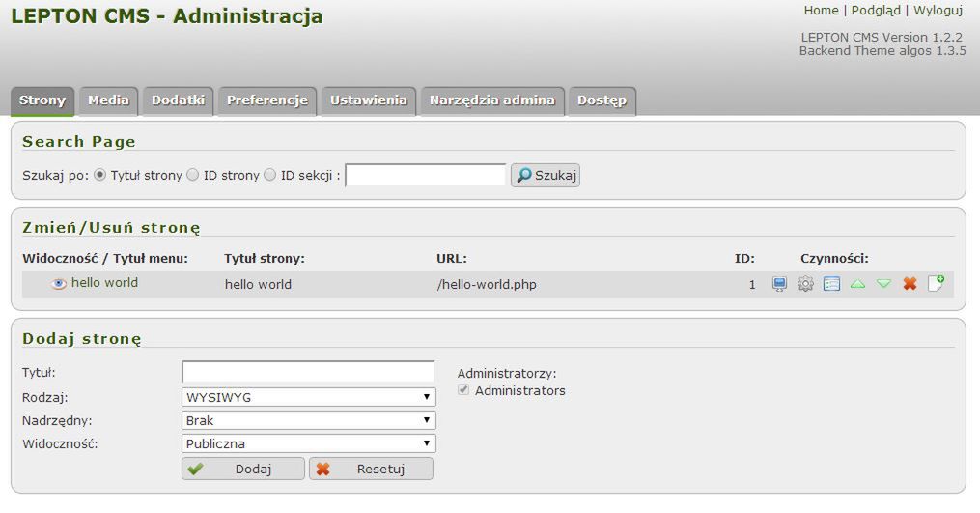Open the Preferencje tab

point(267,100)
